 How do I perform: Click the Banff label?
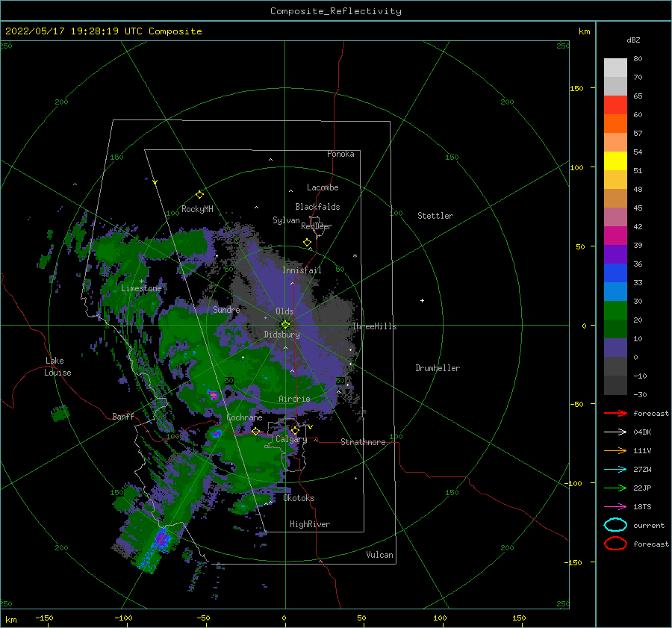click(123, 416)
